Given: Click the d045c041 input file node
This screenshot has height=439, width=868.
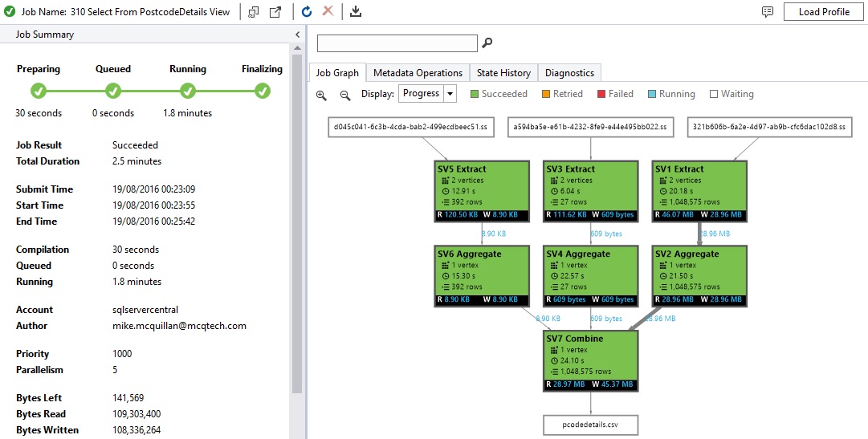Looking at the screenshot, I should (411, 127).
